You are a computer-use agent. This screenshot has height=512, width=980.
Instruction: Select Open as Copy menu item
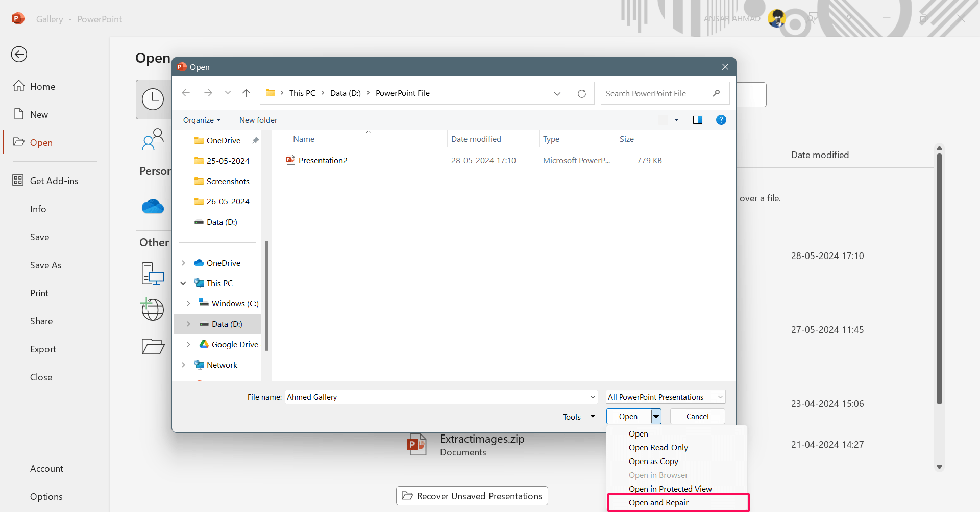(677, 461)
